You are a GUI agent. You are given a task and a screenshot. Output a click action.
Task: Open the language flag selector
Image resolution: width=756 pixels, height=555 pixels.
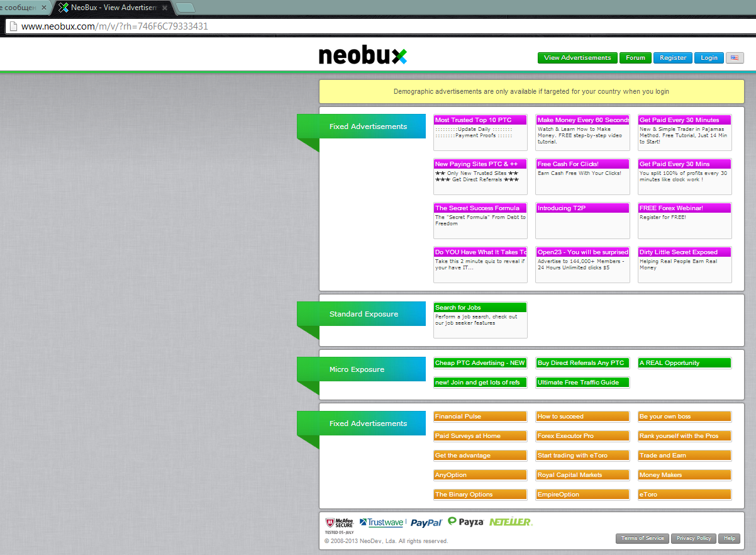735,58
